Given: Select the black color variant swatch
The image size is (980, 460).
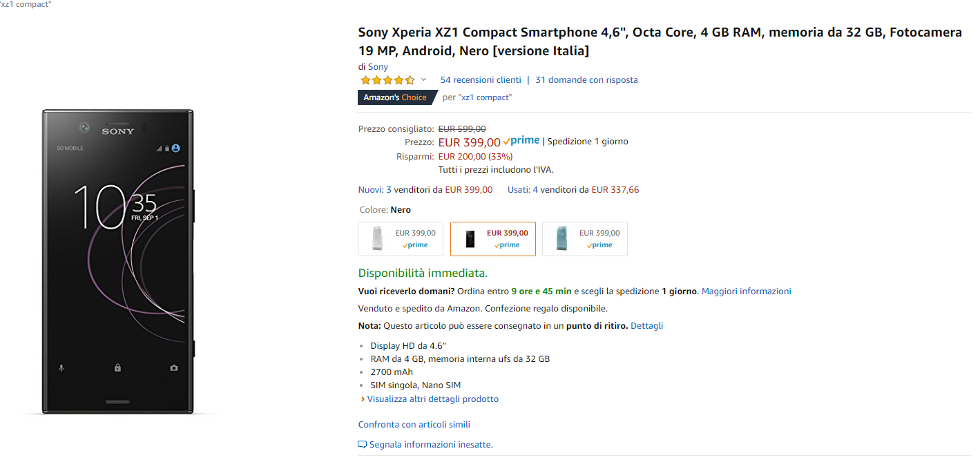Looking at the screenshot, I should coord(492,239).
